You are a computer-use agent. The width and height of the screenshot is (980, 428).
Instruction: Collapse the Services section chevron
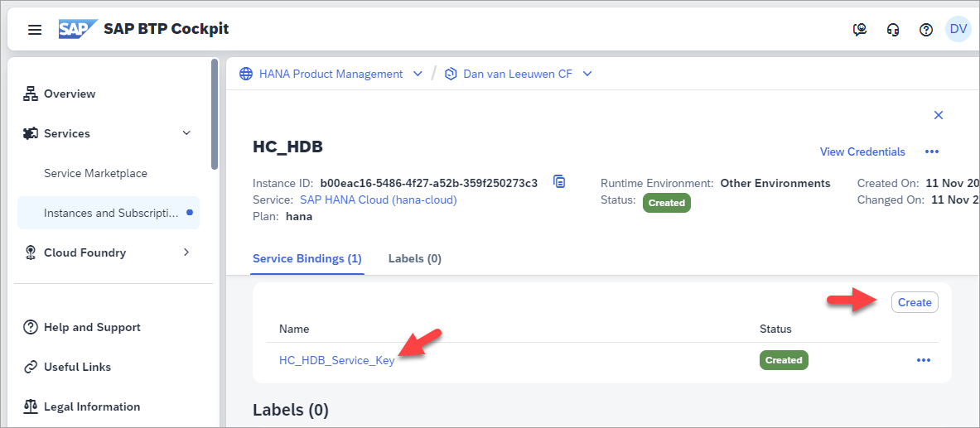coord(186,133)
